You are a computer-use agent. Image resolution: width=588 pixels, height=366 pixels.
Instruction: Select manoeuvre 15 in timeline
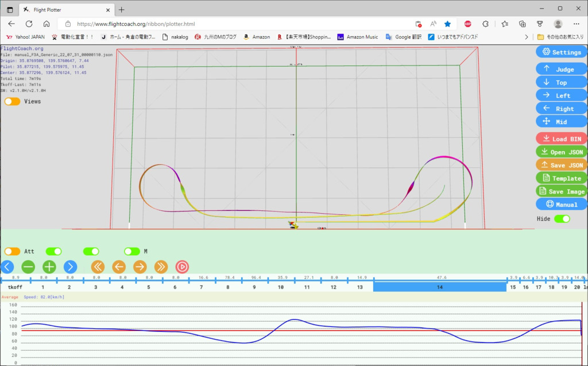pos(513,287)
